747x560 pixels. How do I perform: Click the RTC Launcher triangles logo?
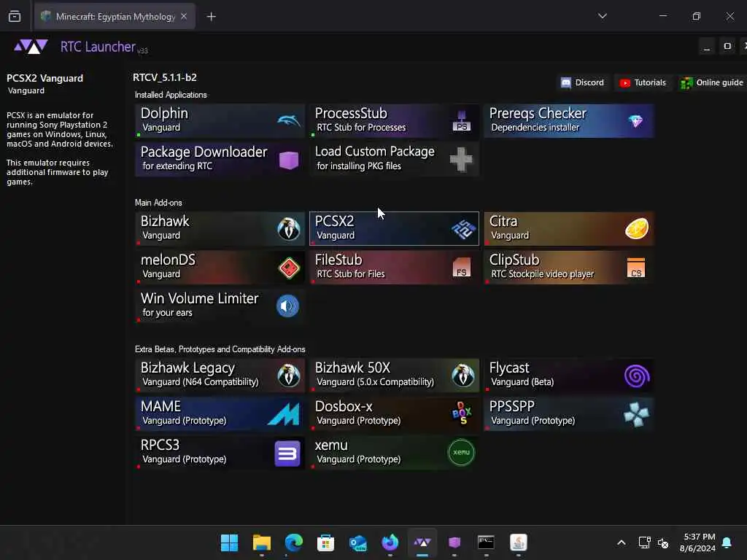31,47
